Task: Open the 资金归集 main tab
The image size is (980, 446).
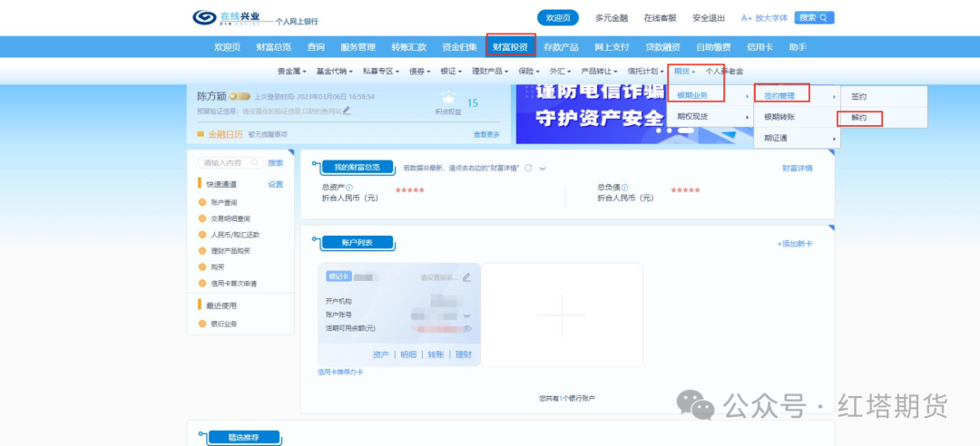Action: pyautogui.click(x=459, y=47)
